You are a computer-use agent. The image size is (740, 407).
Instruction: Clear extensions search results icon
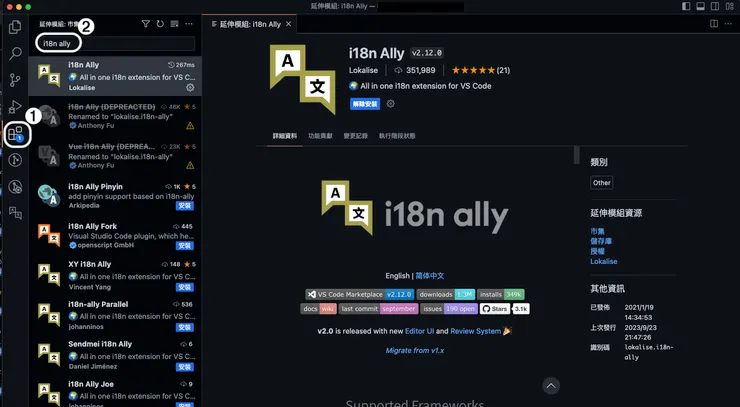[x=175, y=24]
